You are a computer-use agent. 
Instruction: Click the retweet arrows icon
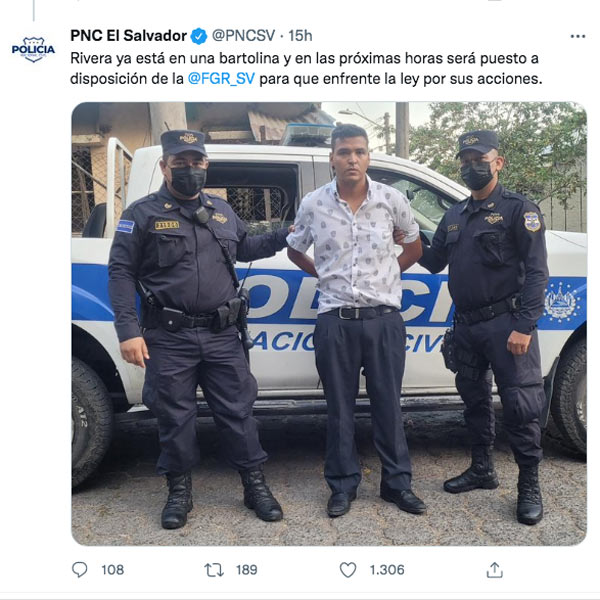tap(214, 570)
